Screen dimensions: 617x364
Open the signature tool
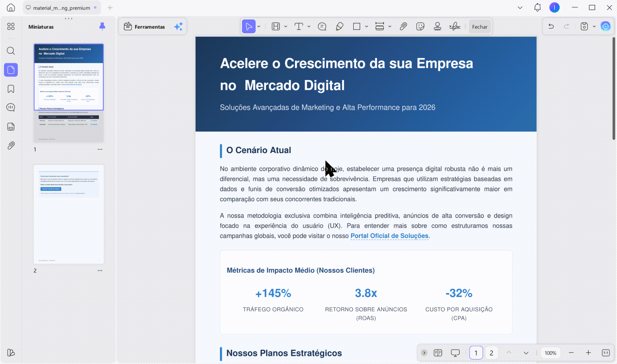[455, 26]
